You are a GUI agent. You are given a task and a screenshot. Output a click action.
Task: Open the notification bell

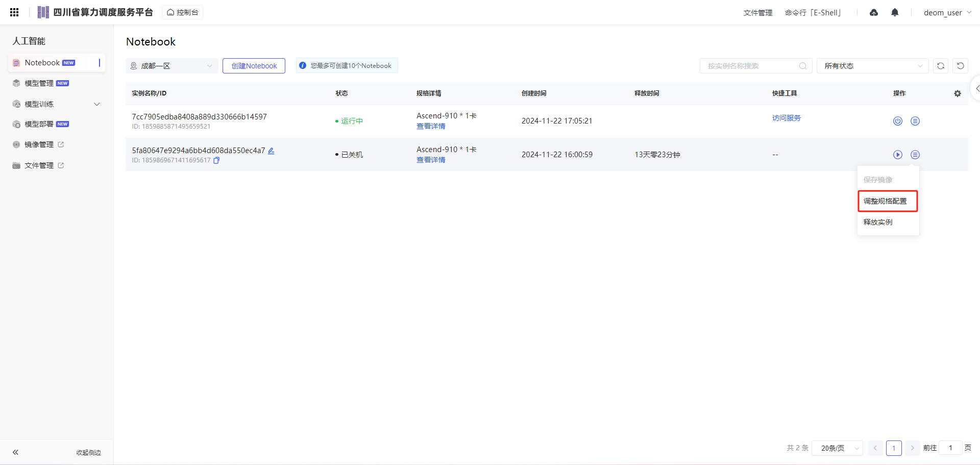[895, 12]
